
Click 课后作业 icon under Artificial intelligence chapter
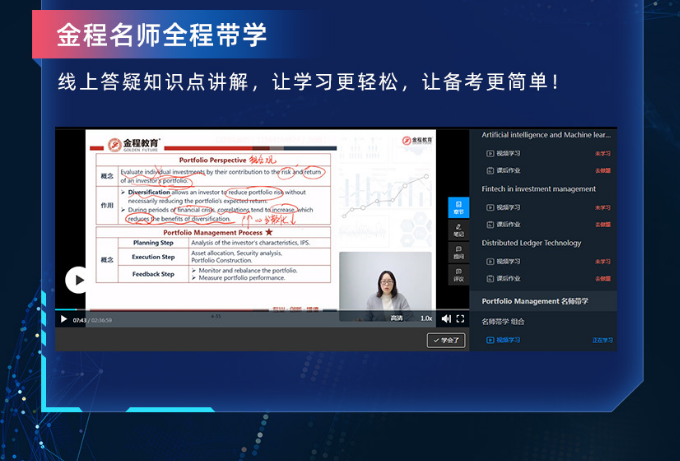(x=490, y=170)
